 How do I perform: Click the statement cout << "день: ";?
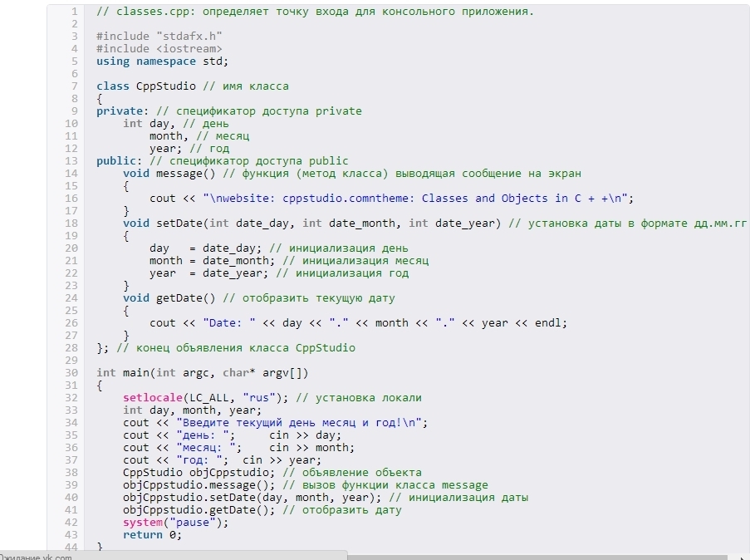[179, 435]
